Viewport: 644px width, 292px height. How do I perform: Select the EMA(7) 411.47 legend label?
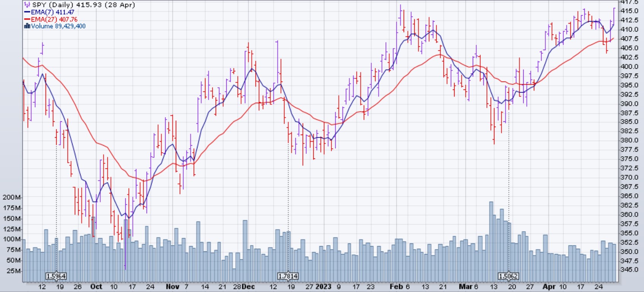pos(53,12)
